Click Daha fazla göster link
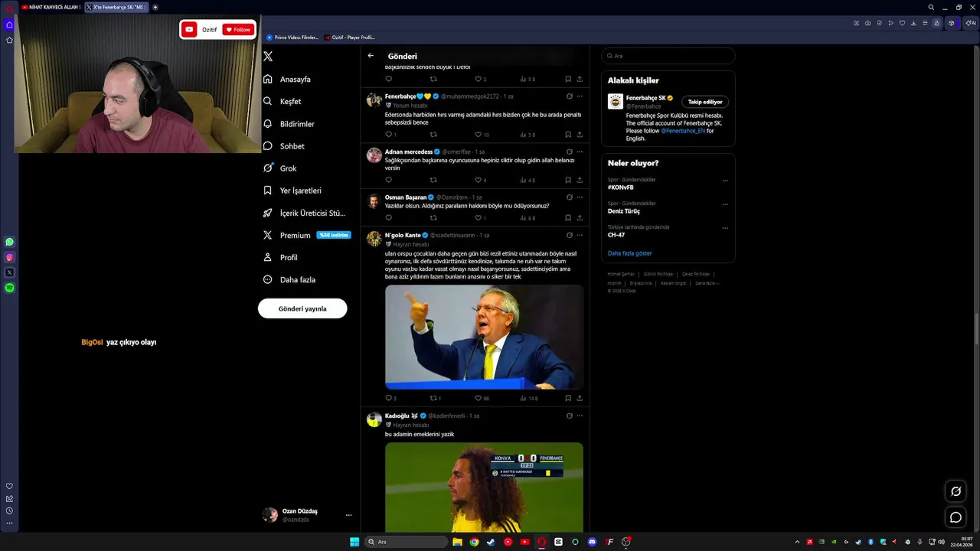This screenshot has height=551, width=980. pyautogui.click(x=629, y=253)
